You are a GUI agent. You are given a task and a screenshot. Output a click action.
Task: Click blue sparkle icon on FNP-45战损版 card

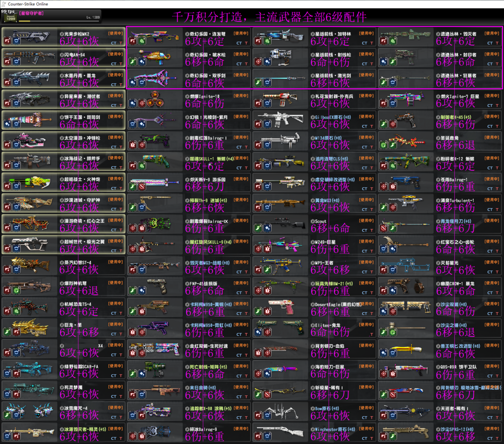142,291
